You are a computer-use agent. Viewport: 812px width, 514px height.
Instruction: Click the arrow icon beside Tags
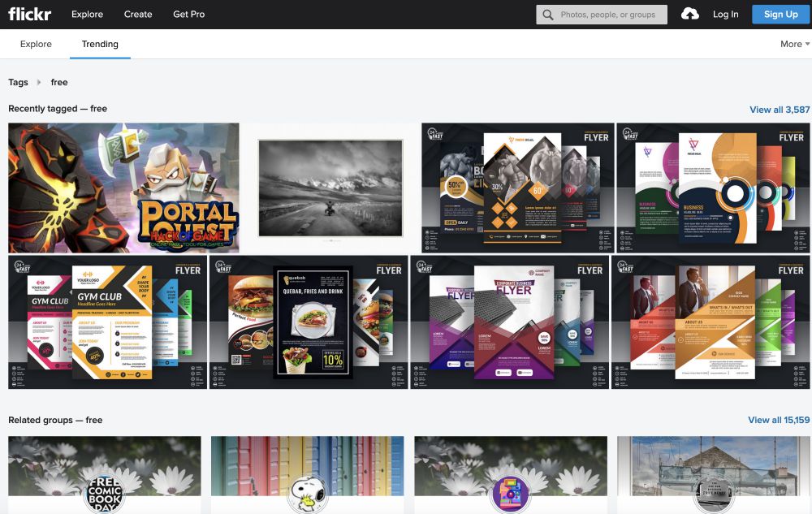(x=39, y=82)
